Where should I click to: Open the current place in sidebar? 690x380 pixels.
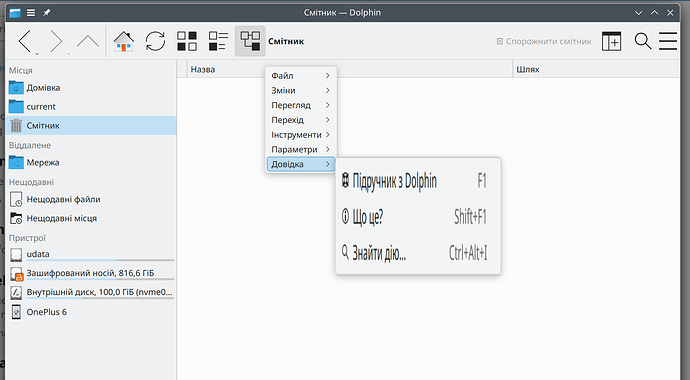tap(92, 106)
